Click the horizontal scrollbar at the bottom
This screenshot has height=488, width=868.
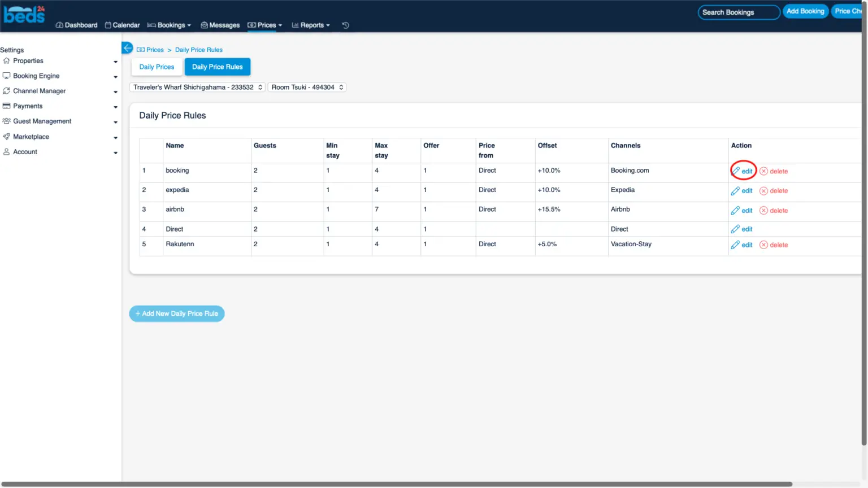pos(396,484)
